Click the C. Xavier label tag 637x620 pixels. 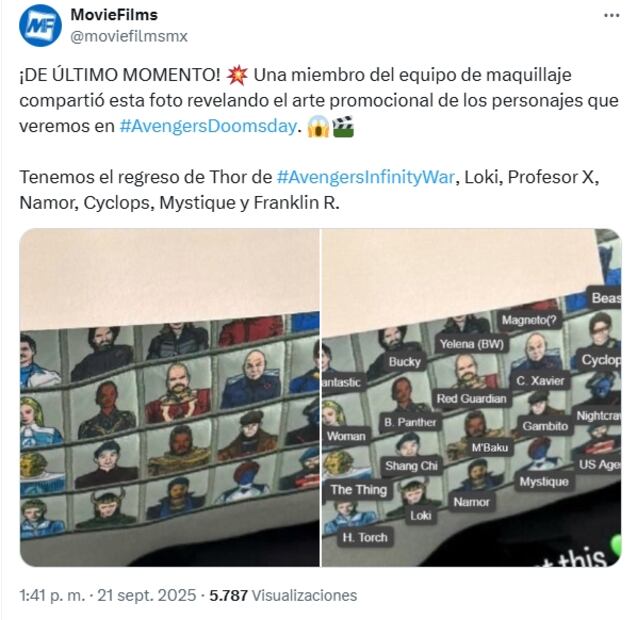click(540, 381)
